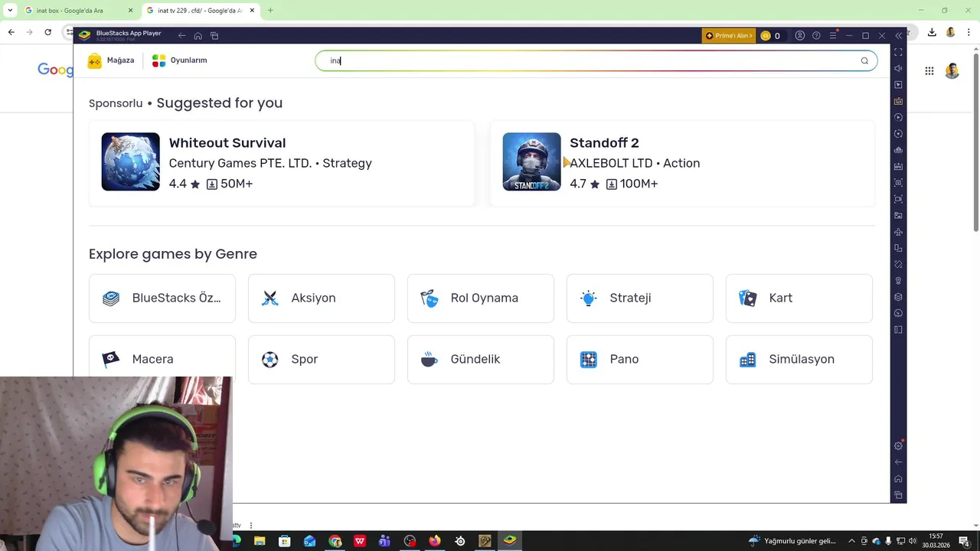
Task: Open BlueStacks help question icon
Action: click(816, 36)
